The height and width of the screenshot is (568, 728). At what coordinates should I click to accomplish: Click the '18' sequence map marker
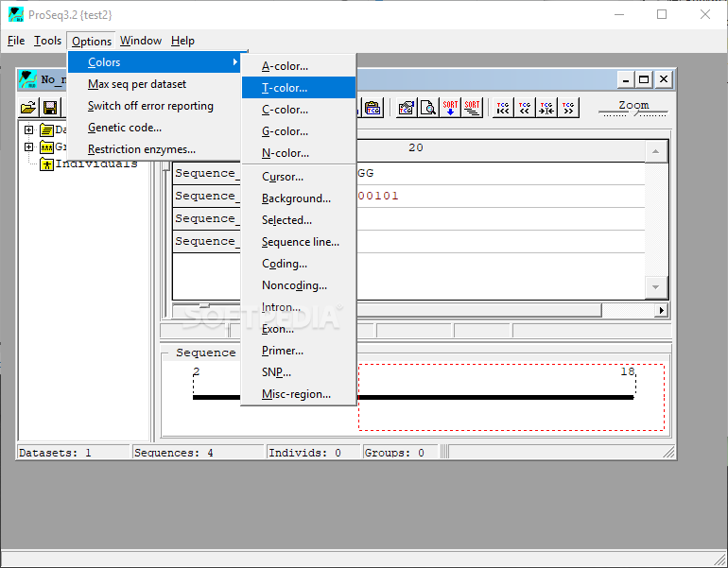pyautogui.click(x=628, y=371)
